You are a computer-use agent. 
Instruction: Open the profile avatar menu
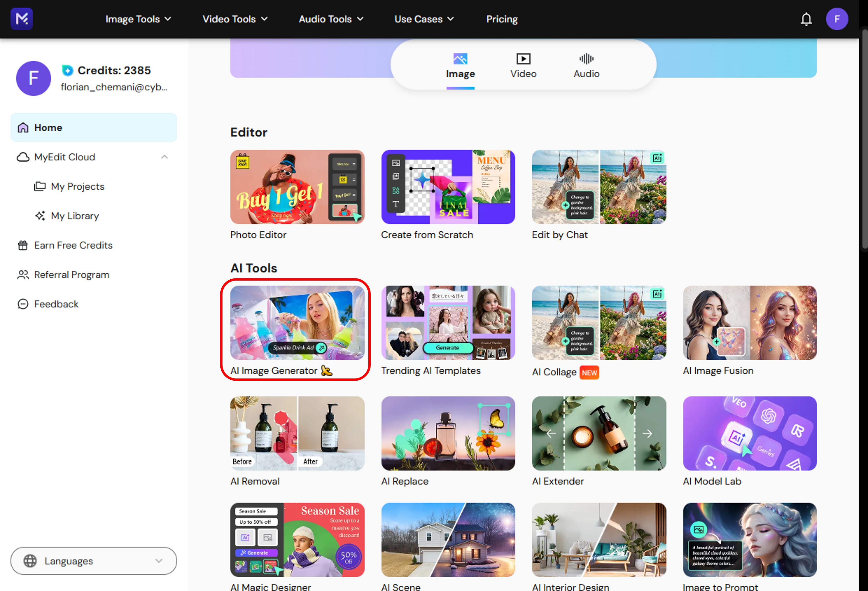click(x=837, y=19)
